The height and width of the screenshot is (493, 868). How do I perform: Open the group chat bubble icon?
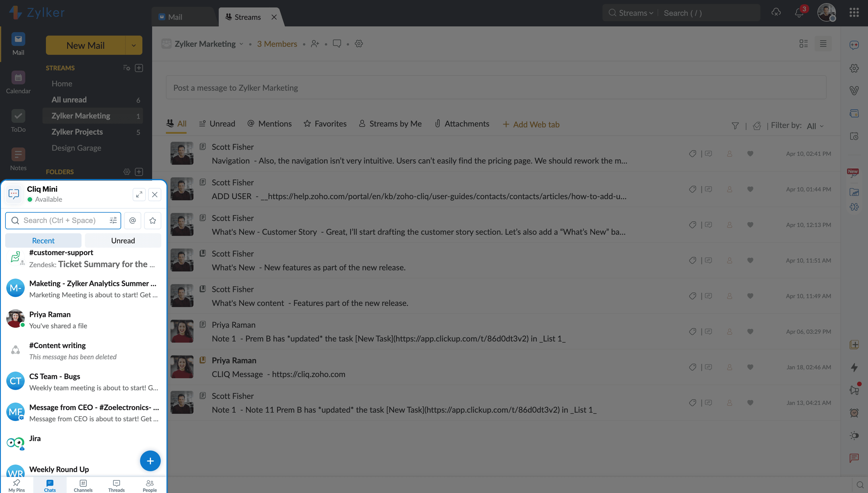coord(337,44)
